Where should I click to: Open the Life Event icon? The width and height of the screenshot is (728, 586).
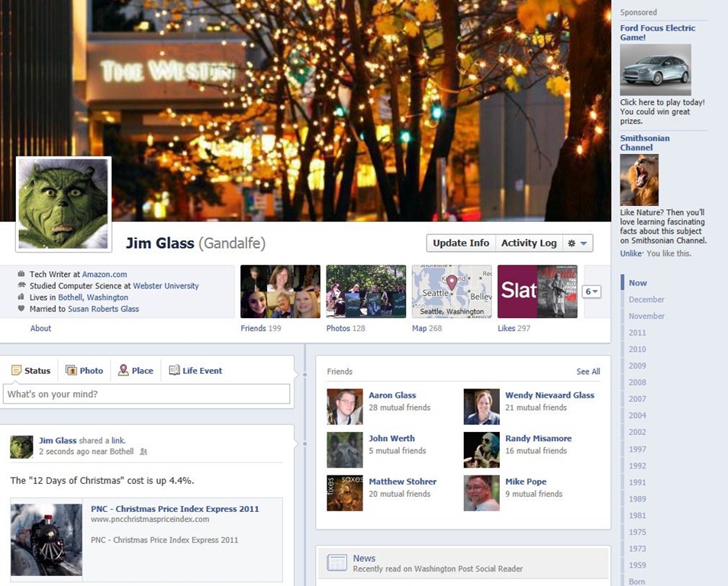coord(174,371)
